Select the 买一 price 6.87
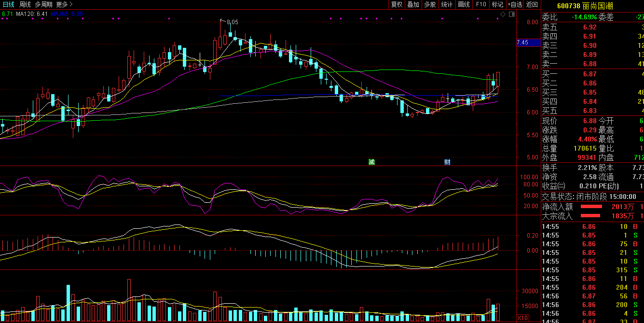The height and width of the screenshot is (323, 644). pyautogui.click(x=589, y=74)
